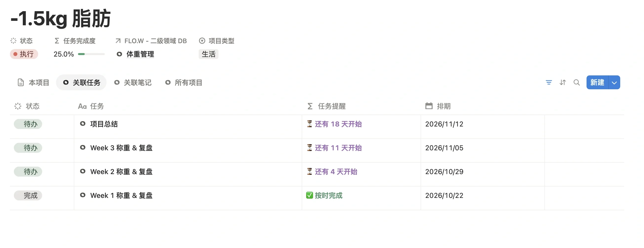Viewport: 644px width, 248px height.
Task: Expand the dropdown arrow beside 新建
Action: click(x=614, y=82)
